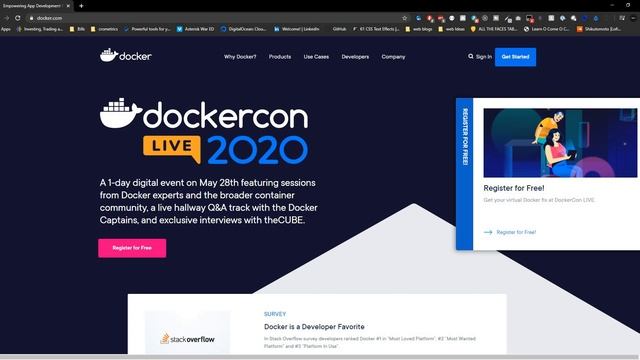The height and width of the screenshot is (360, 640).
Task: Close the Empowering App Development tab
Action: 68,6
